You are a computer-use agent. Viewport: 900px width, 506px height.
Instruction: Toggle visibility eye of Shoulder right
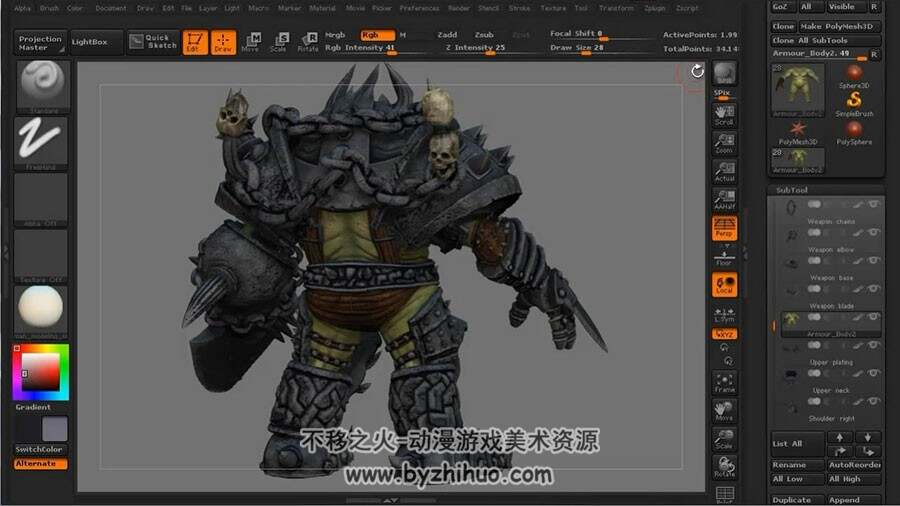874,402
